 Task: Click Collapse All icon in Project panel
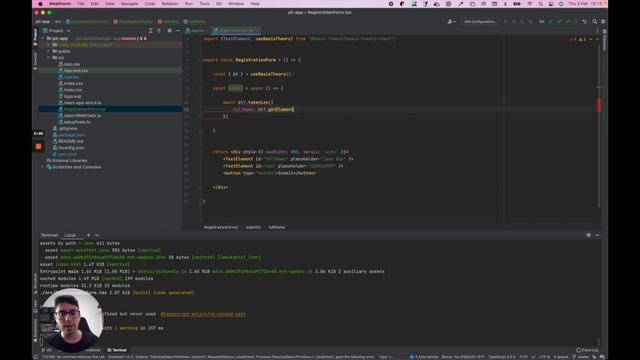coord(159,31)
